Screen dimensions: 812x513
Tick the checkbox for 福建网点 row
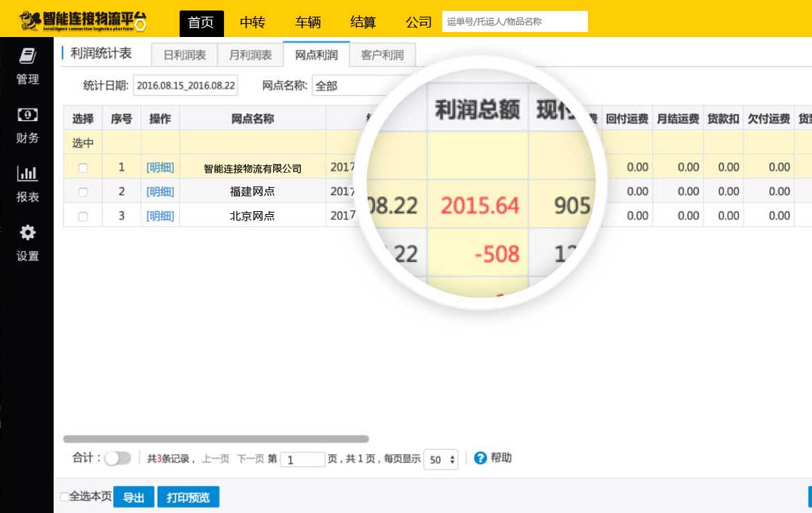[83, 192]
